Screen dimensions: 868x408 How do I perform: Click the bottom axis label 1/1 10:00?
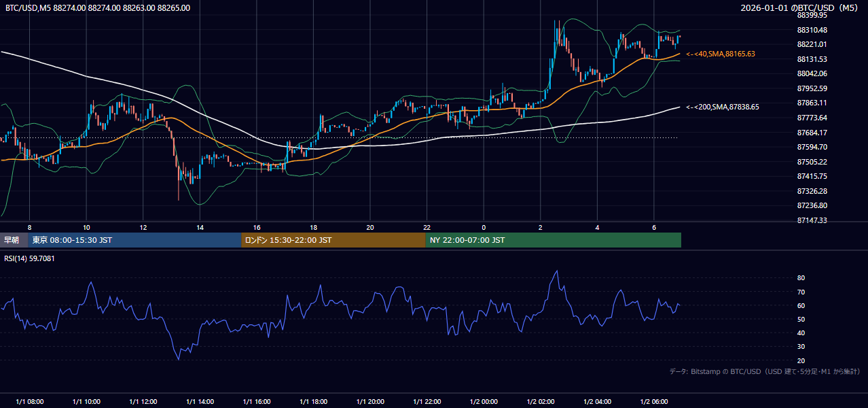(x=86, y=401)
